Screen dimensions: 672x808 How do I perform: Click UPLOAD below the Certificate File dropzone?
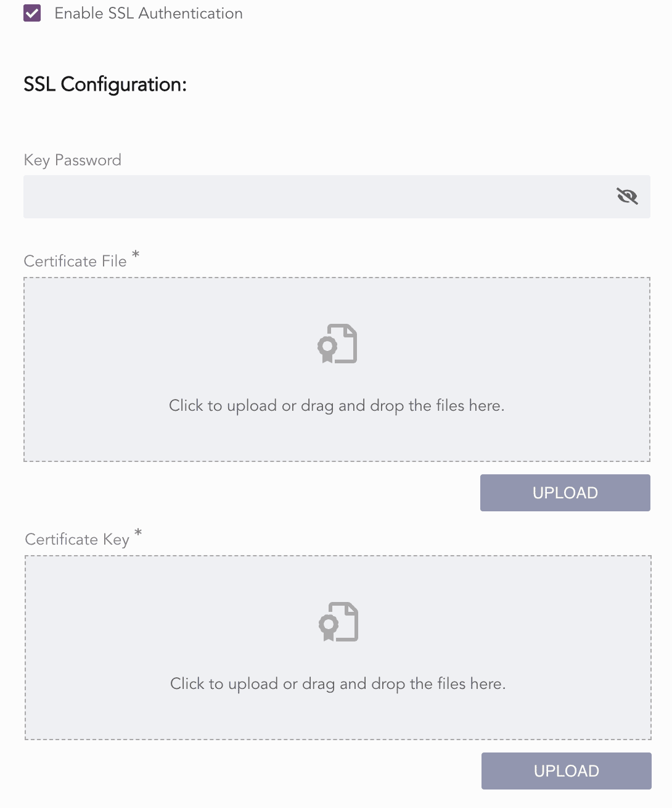click(565, 492)
